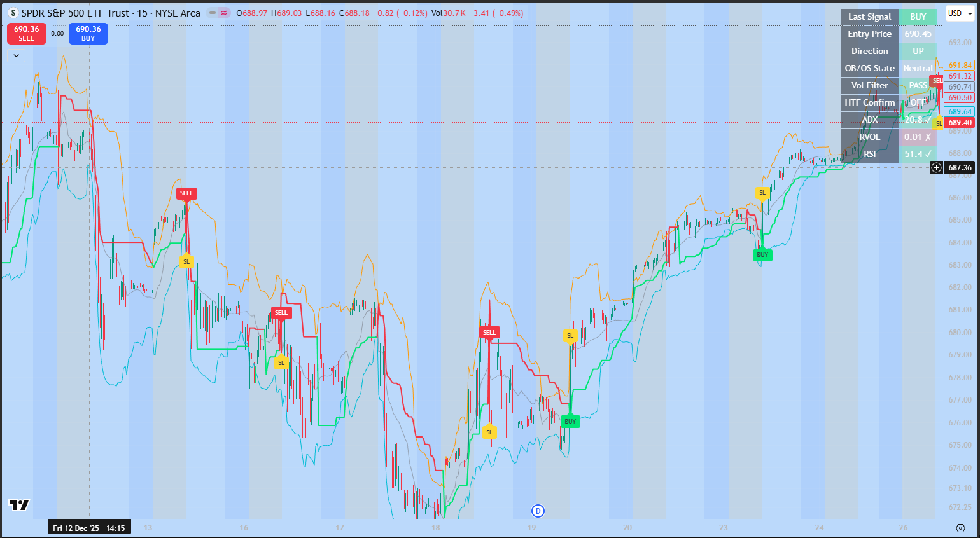Click the 680.00 price scale label
Image resolution: width=980 pixels, height=538 pixels.
tap(960, 333)
